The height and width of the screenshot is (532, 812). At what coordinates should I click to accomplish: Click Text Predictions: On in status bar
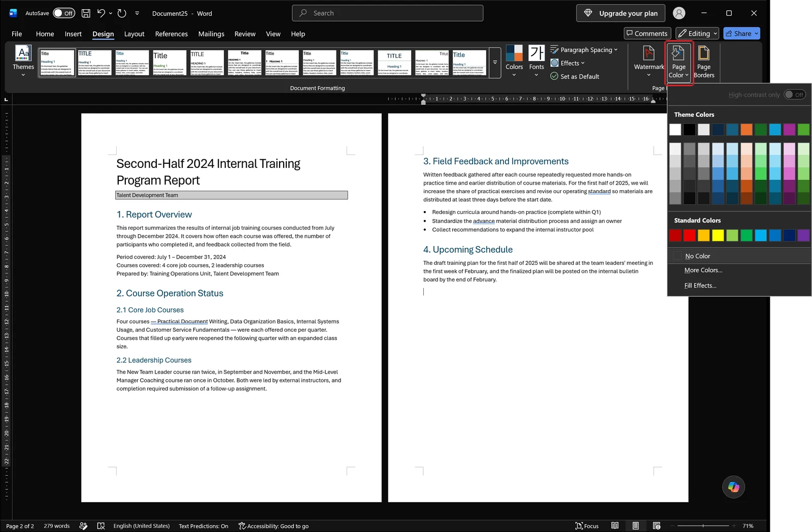click(204, 526)
